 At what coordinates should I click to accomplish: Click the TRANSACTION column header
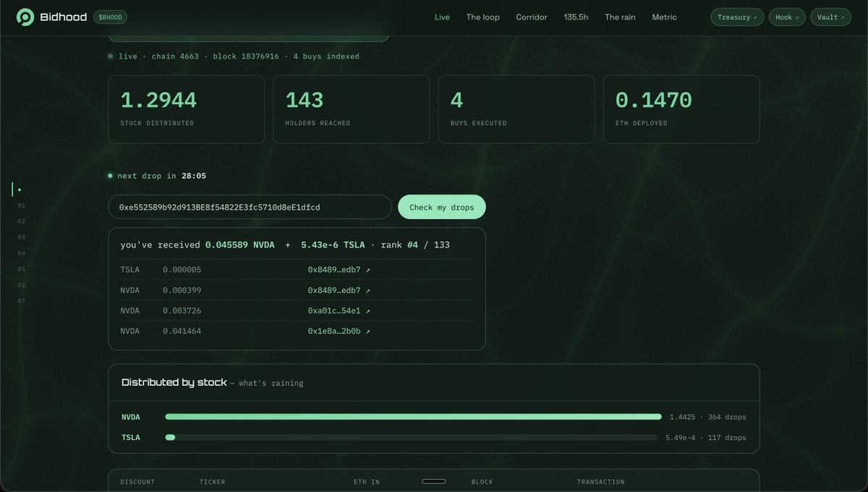pos(600,482)
